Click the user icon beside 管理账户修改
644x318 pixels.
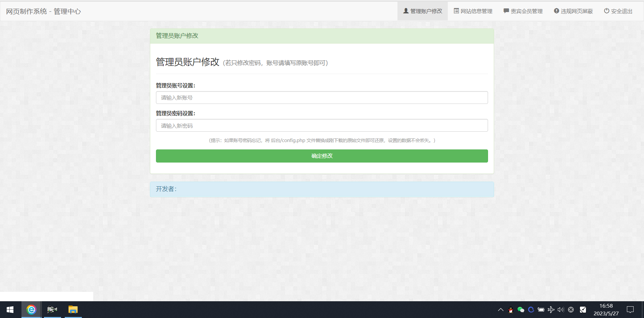pyautogui.click(x=406, y=11)
